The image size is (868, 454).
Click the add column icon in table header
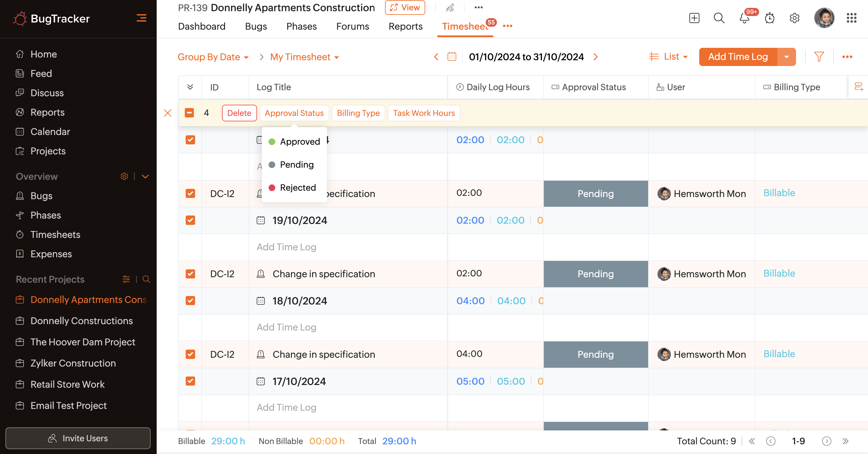point(859,87)
